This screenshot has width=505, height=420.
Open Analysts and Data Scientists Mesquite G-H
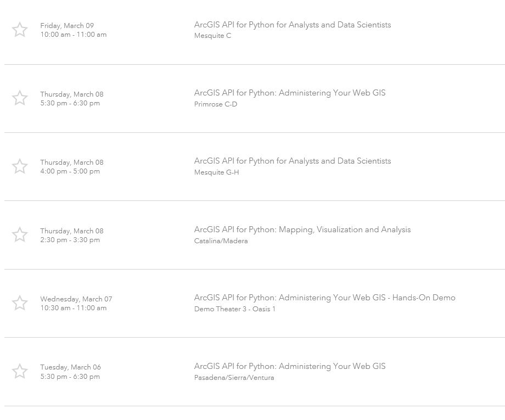293,161
